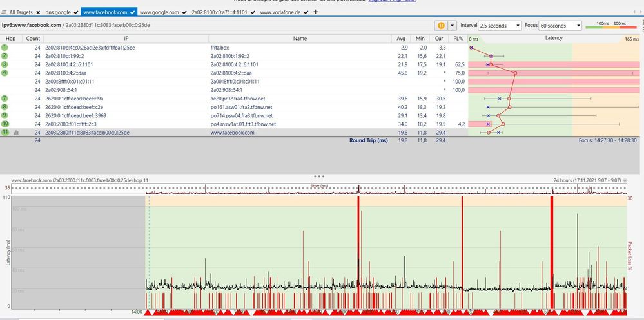Click the Focus: 14:27:30 - 14:28:30 label
Image resolution: width=644 pixels, height=320 pixels.
[x=607, y=140]
